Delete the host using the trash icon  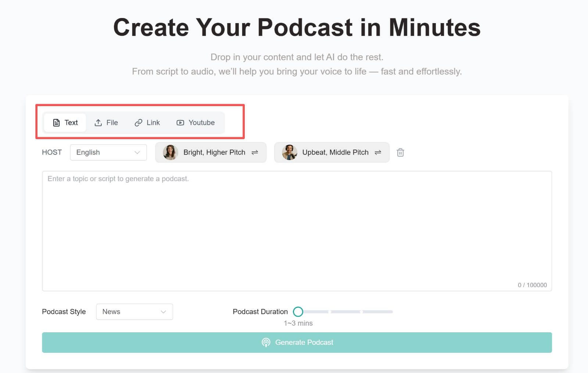click(400, 152)
